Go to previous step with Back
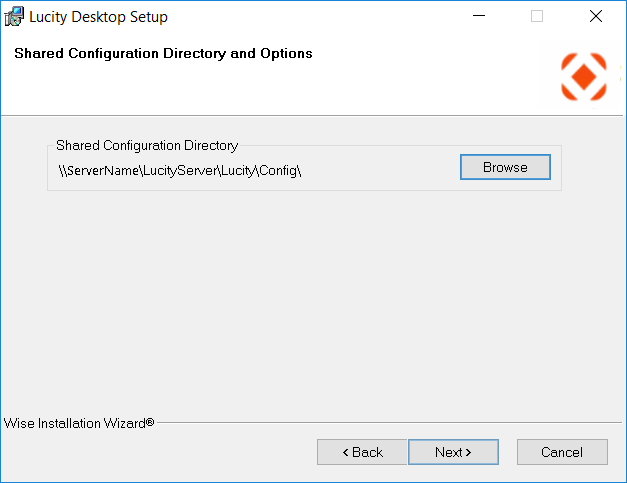Viewport: 627px width, 483px height. (x=362, y=452)
